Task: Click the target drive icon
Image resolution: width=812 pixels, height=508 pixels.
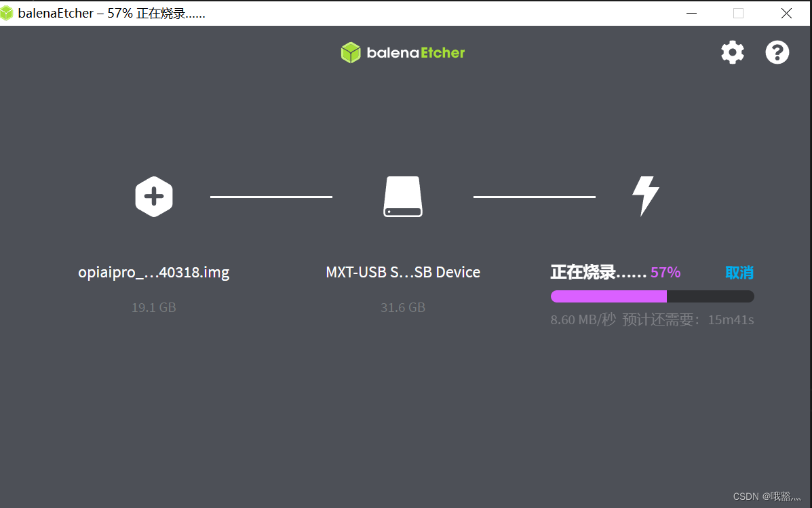Action: click(403, 197)
